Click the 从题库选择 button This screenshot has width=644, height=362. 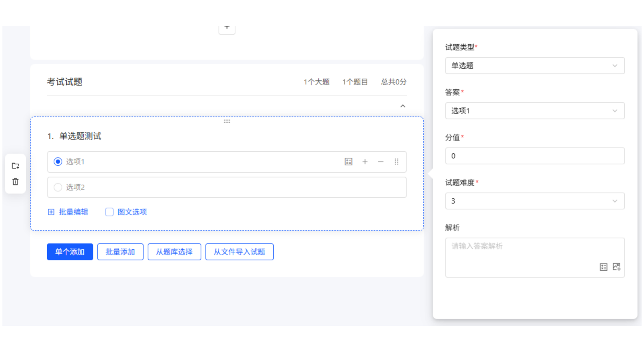(x=174, y=252)
